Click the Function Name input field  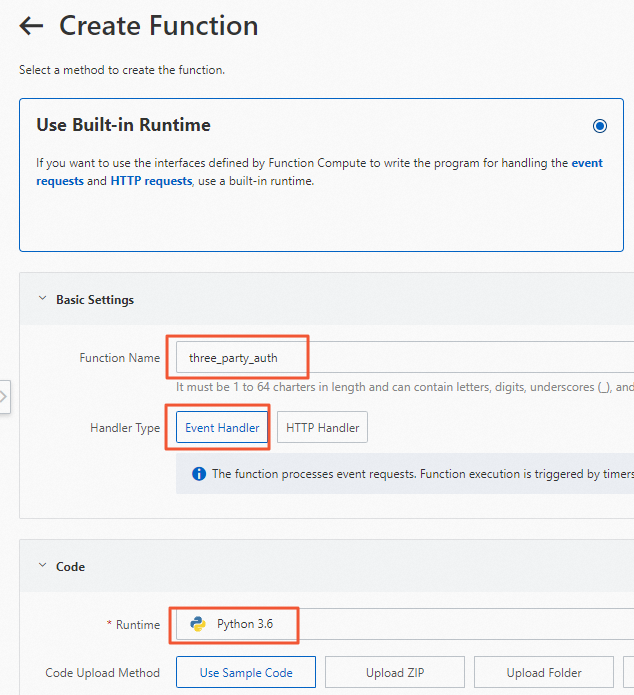click(400, 358)
